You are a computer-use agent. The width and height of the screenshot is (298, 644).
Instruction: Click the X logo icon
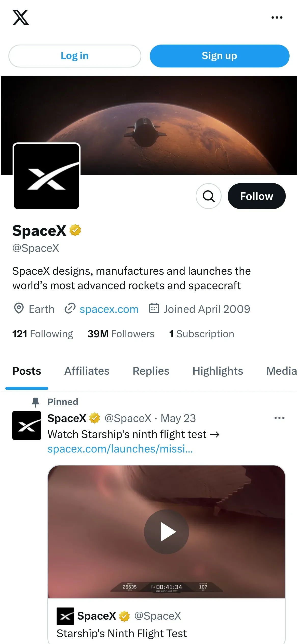coord(21,18)
